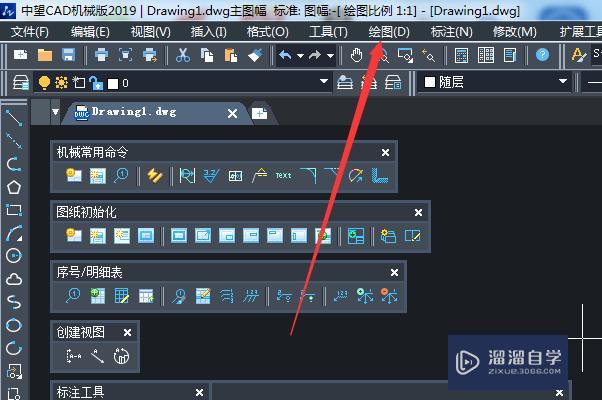Screen dimensions: 602x400
Task: Click first icon in 图纸初始化 toolbar
Action: click(73, 236)
